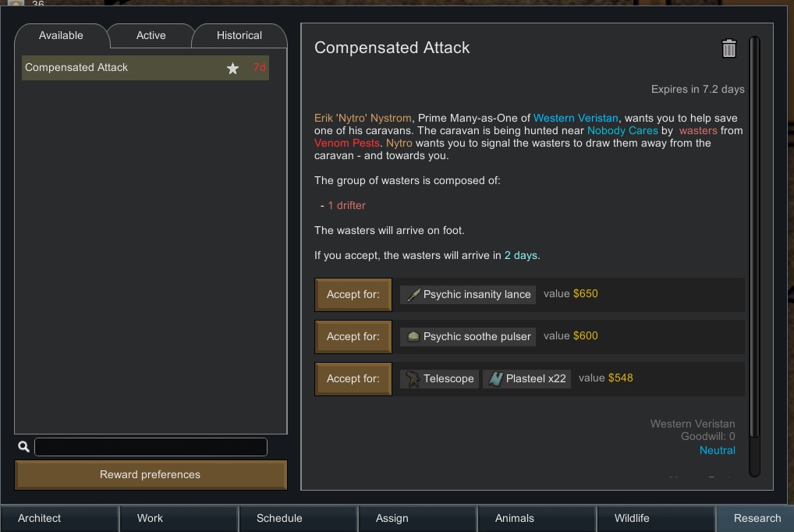Accept quest for Psychic soothe pulser
The width and height of the screenshot is (794, 532).
(353, 337)
